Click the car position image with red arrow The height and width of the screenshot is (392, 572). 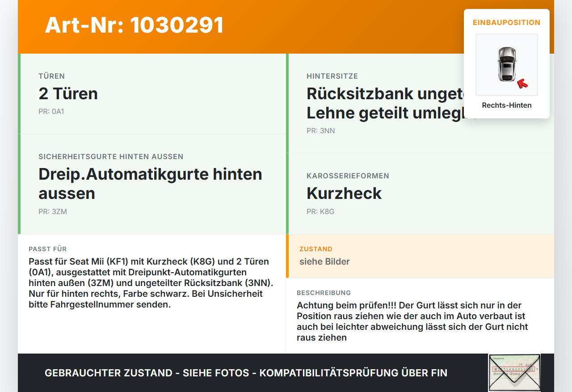507,65
